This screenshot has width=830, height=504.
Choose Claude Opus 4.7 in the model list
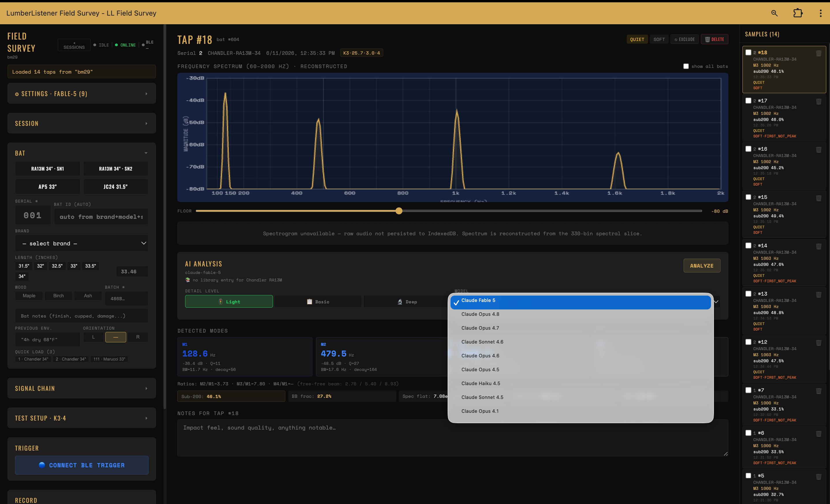point(580,328)
